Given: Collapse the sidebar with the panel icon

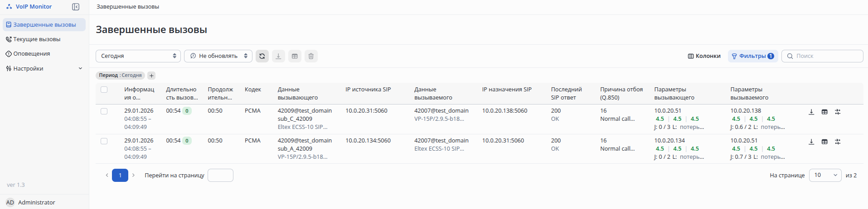Looking at the screenshot, I should 76,7.
